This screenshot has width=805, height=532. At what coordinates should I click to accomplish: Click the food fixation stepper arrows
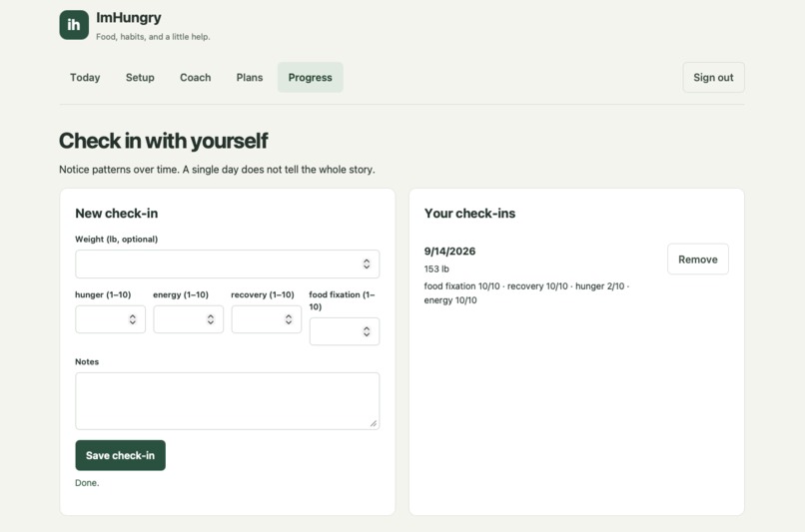pyautogui.click(x=367, y=331)
